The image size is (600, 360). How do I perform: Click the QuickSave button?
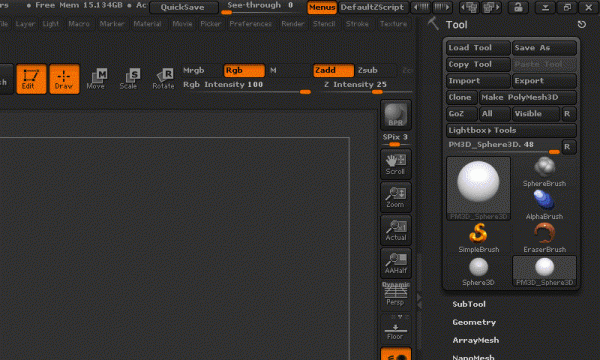(x=183, y=7)
